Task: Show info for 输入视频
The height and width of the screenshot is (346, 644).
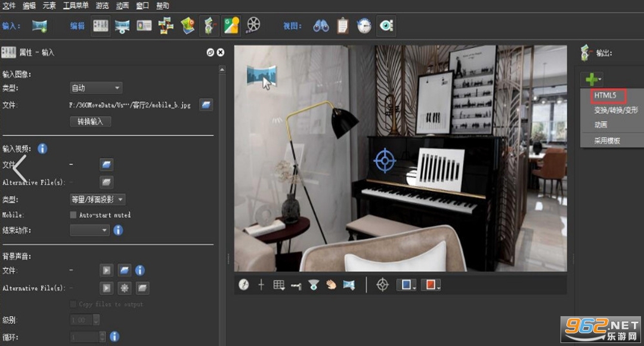Action: tap(42, 149)
